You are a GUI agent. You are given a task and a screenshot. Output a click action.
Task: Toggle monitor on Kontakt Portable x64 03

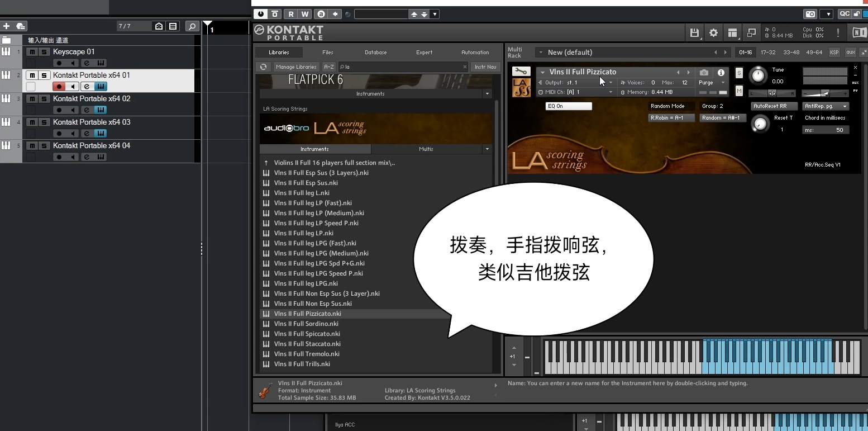(73, 134)
